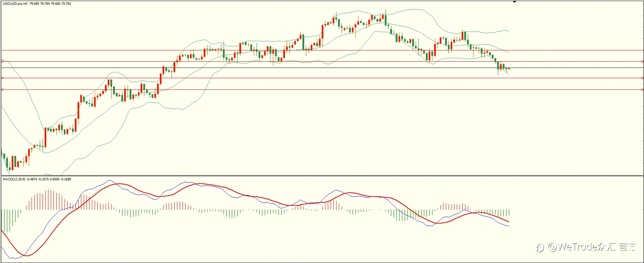Screen dimensions: 644x263
Task: Select the uppermost red horizontal line
Action: pyautogui.click(x=322, y=50)
